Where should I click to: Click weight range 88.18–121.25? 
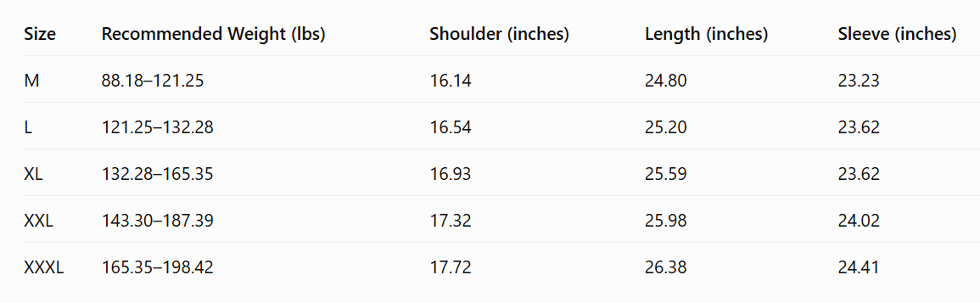153,80
